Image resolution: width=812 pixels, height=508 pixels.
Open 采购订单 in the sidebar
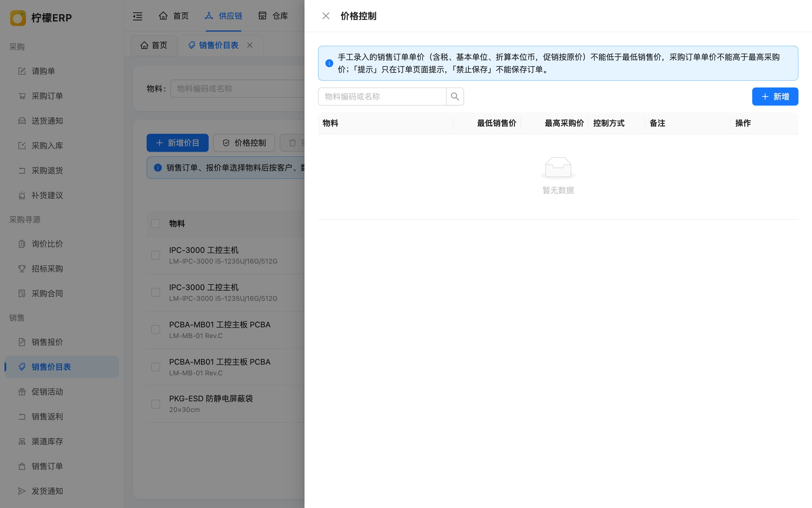pos(62,96)
